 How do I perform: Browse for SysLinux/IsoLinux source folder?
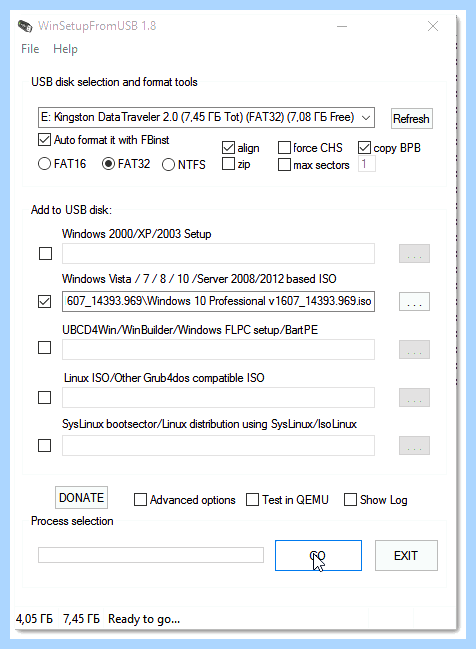click(414, 445)
